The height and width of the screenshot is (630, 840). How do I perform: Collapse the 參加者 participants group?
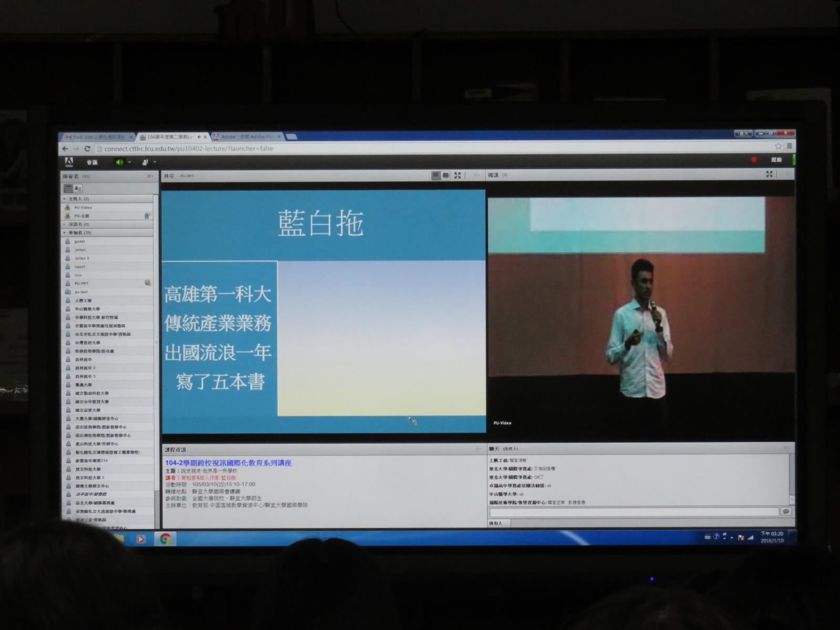point(65,233)
